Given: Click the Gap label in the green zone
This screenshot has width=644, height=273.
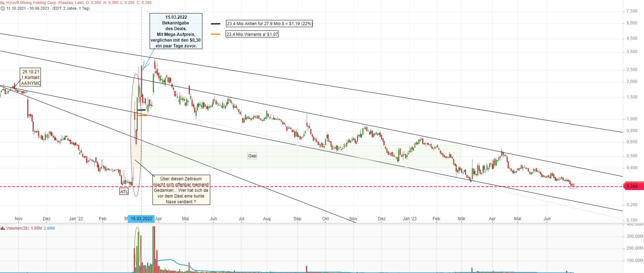Looking at the screenshot, I should coord(252,156).
